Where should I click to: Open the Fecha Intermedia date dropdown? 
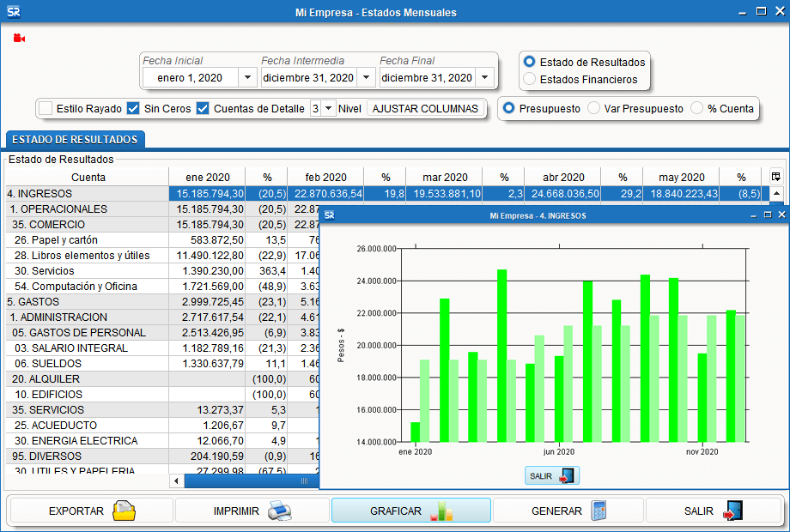click(x=367, y=77)
